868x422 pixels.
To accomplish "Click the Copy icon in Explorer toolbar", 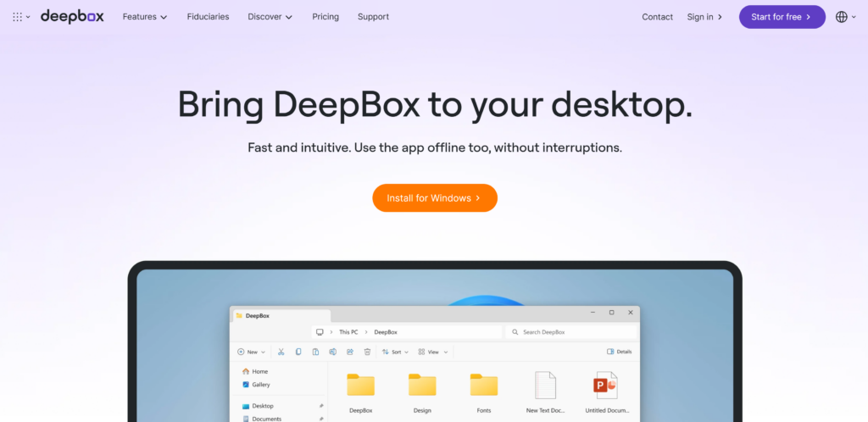I will coord(298,352).
